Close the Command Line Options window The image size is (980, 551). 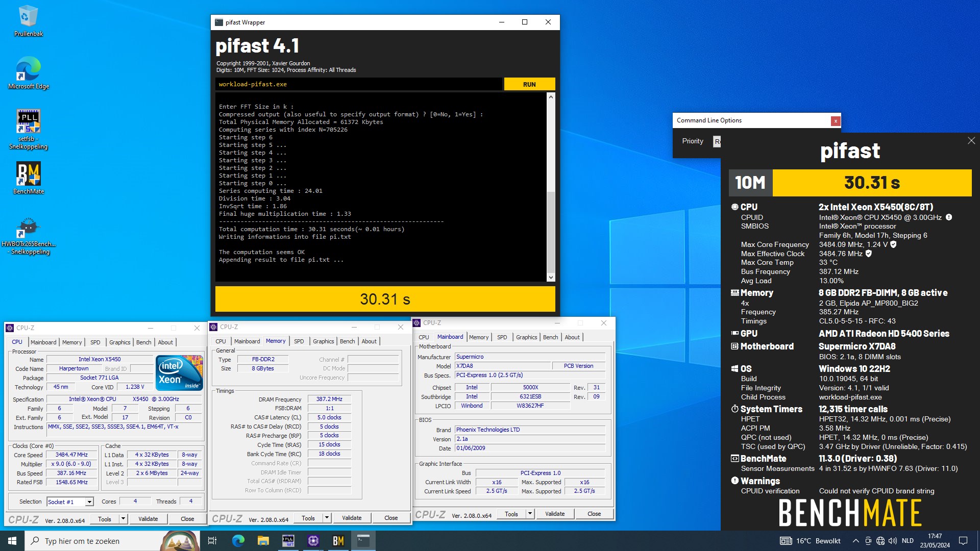coord(835,121)
